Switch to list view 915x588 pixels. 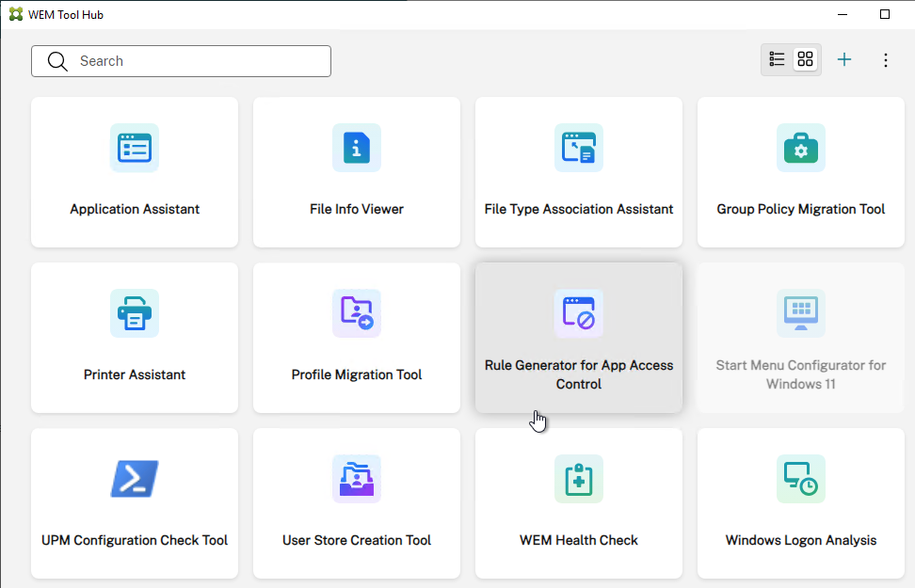pyautogui.click(x=777, y=59)
